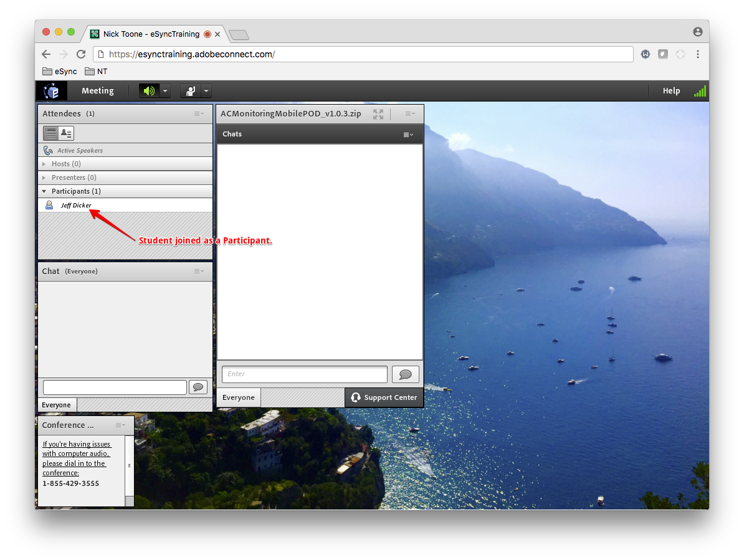Open the Meeting menu
Viewport: 744px width, 560px height.
point(97,91)
